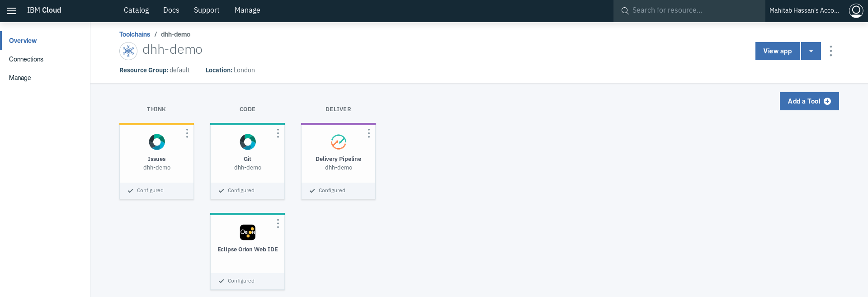Click the user profile avatar icon
The height and width of the screenshot is (297, 868).
856,10
